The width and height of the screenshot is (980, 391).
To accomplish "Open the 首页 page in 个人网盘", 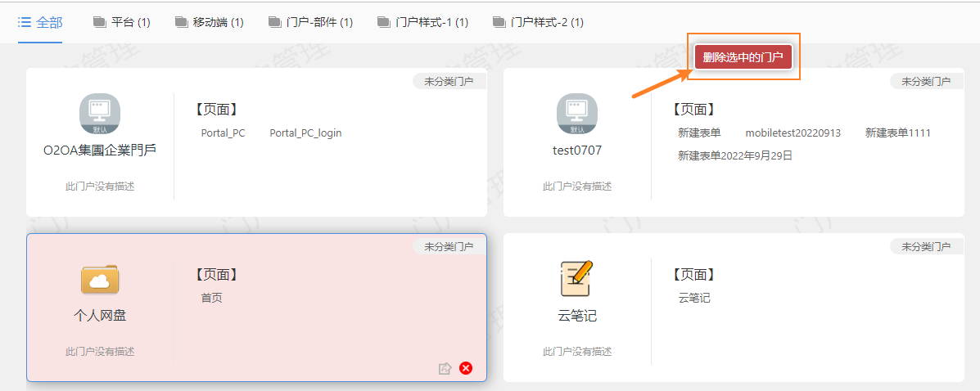I will pos(211,298).
